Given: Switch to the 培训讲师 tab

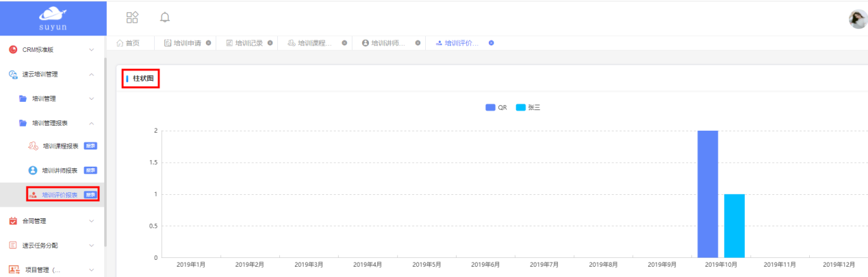Looking at the screenshot, I should 388,43.
